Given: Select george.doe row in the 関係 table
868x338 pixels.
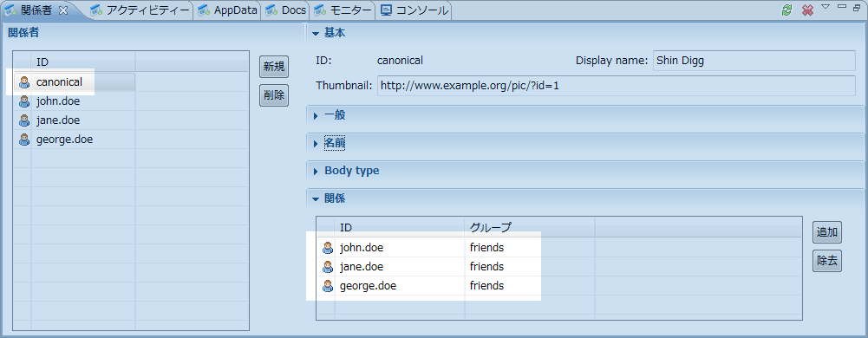Looking at the screenshot, I should click(558, 285).
